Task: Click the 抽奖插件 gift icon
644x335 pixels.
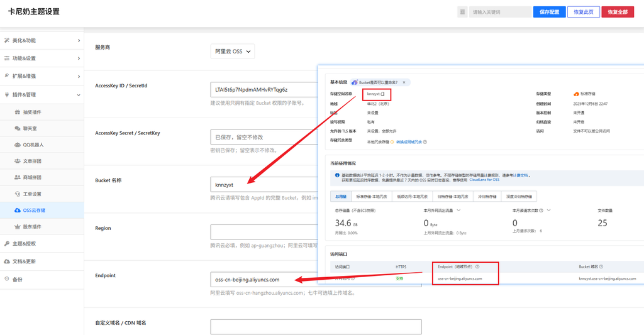Action: pyautogui.click(x=17, y=112)
